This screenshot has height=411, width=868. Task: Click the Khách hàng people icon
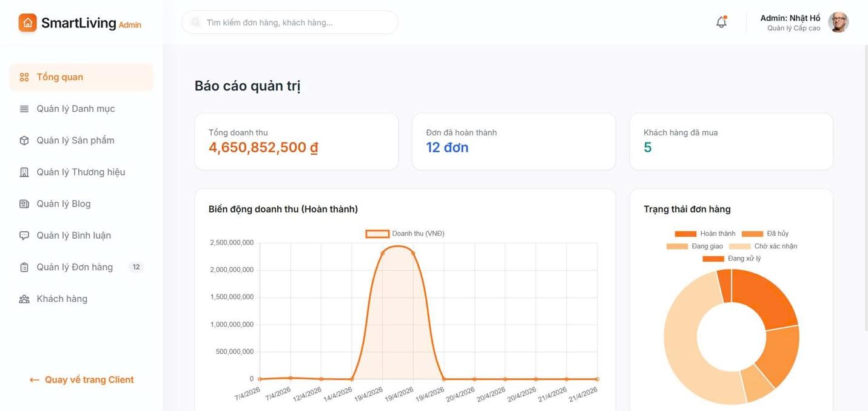[24, 299]
